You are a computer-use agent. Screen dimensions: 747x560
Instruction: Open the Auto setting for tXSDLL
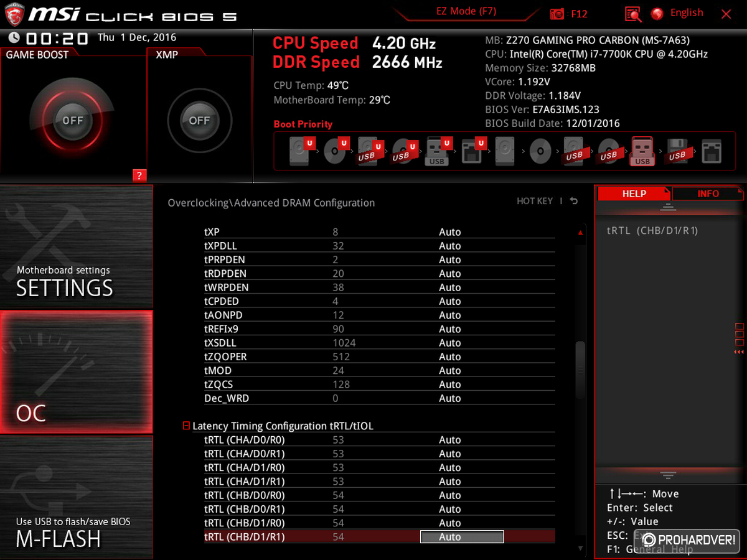(x=450, y=343)
